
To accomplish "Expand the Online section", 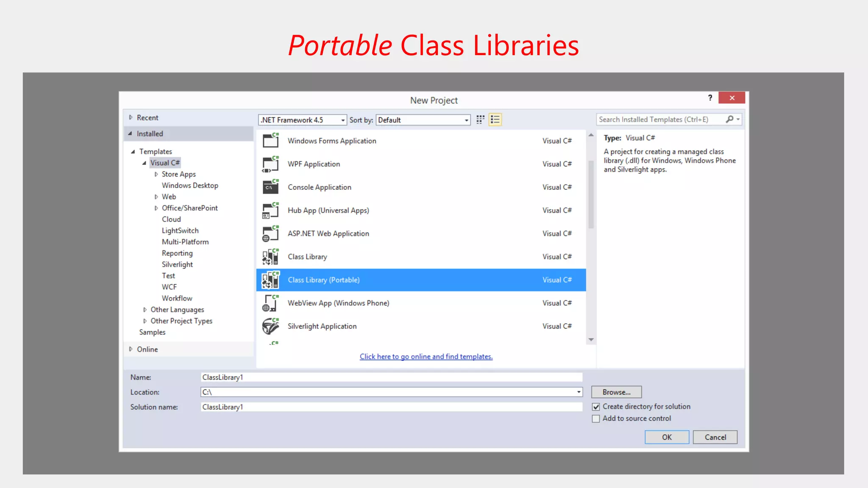I will (131, 349).
